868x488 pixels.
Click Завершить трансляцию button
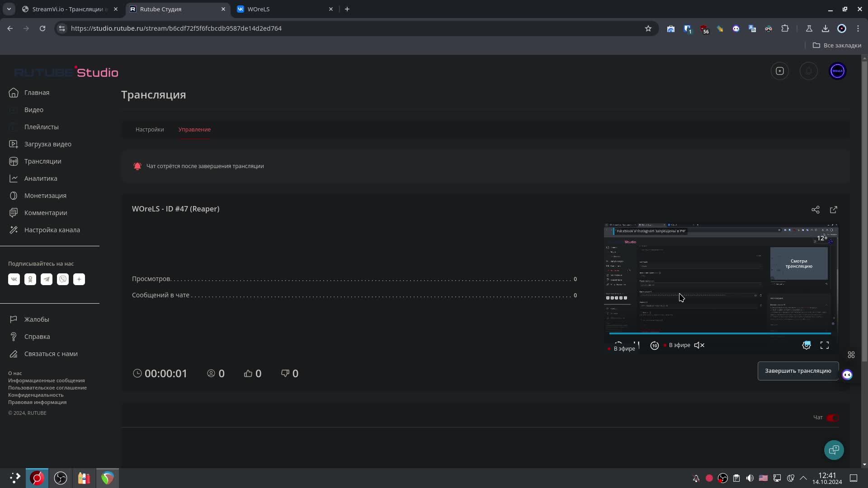pyautogui.click(x=798, y=371)
